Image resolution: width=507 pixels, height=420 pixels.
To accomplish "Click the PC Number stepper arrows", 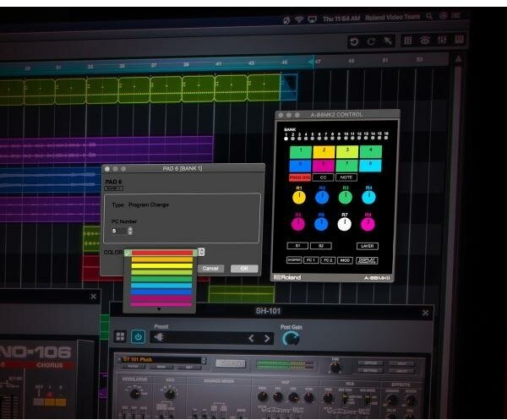I will (x=130, y=231).
